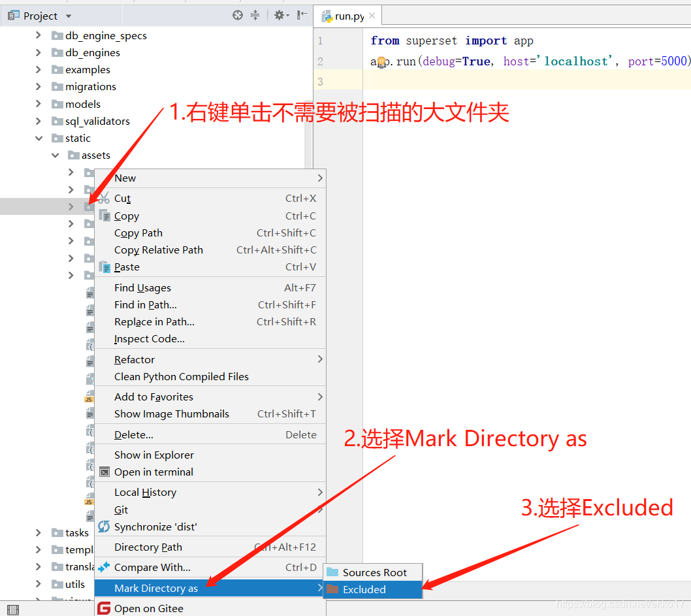This screenshot has width=691, height=616.
Task: Choose Sources Root in submenu
Action: click(x=373, y=572)
